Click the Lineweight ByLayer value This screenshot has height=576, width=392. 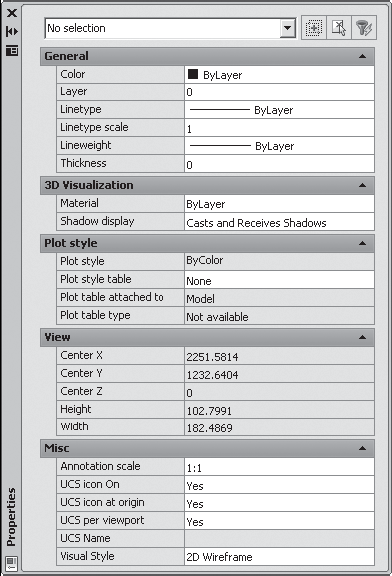(279, 146)
